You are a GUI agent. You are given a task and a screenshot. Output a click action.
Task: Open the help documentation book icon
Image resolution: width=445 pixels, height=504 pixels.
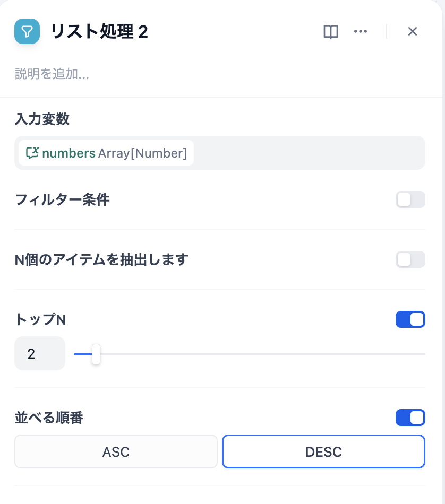pyautogui.click(x=331, y=32)
